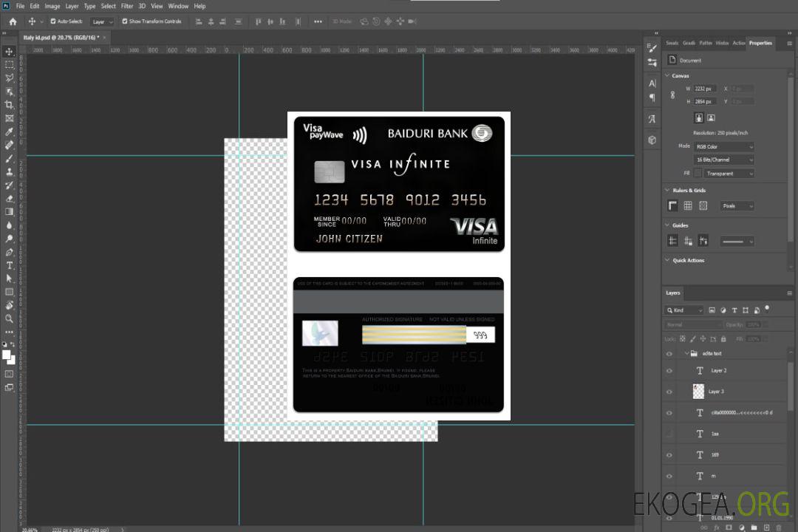
Task: Click the Home icon in options bar
Action: tap(13, 21)
